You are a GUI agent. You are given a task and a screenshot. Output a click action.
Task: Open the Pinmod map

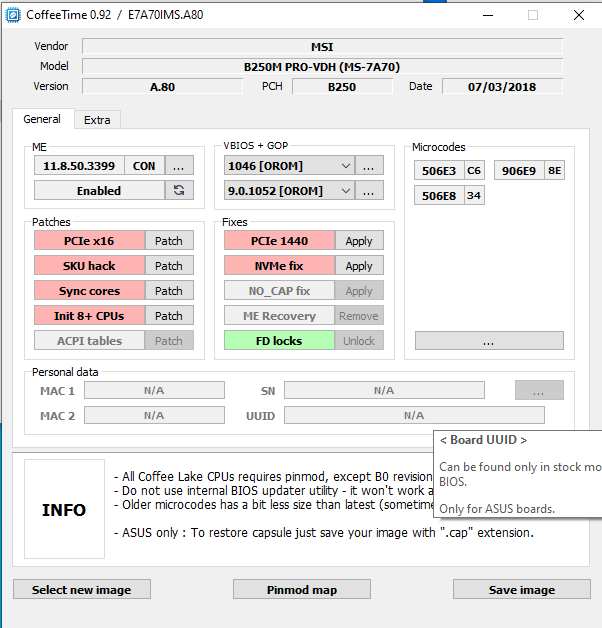tap(302, 589)
